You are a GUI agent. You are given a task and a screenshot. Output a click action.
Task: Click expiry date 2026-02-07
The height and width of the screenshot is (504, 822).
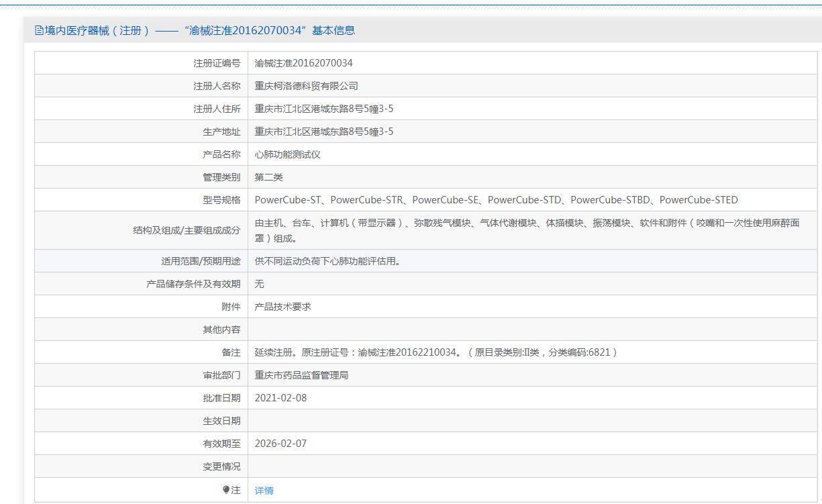point(280,444)
